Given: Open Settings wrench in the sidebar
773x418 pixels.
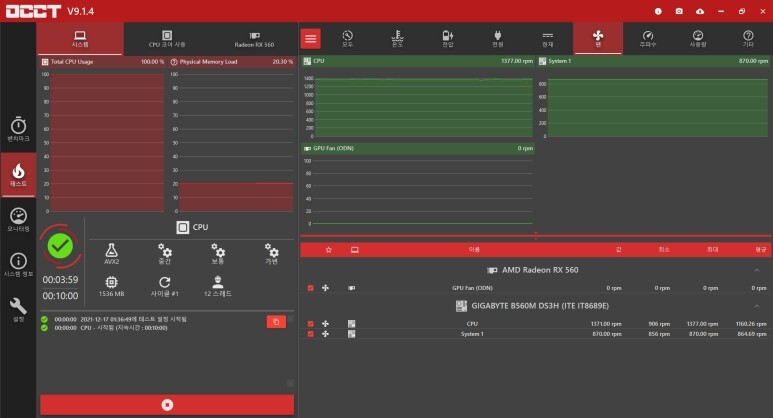Looking at the screenshot, I should pyautogui.click(x=18, y=308).
